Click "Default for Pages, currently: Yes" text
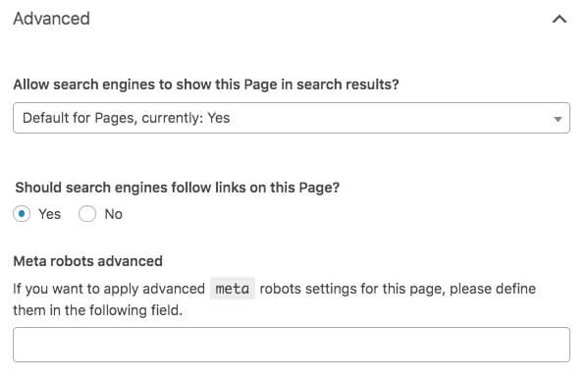 pos(126,118)
